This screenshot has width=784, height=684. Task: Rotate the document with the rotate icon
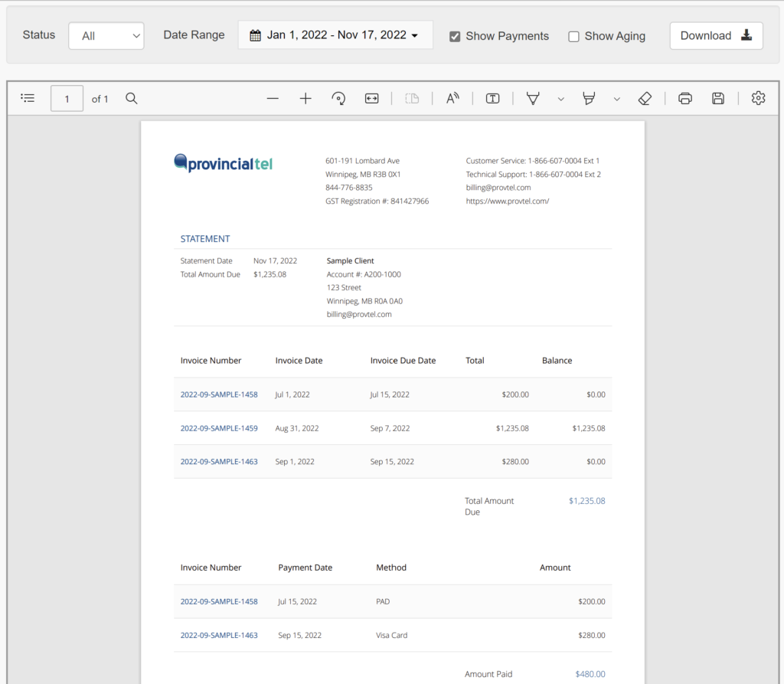(x=338, y=99)
